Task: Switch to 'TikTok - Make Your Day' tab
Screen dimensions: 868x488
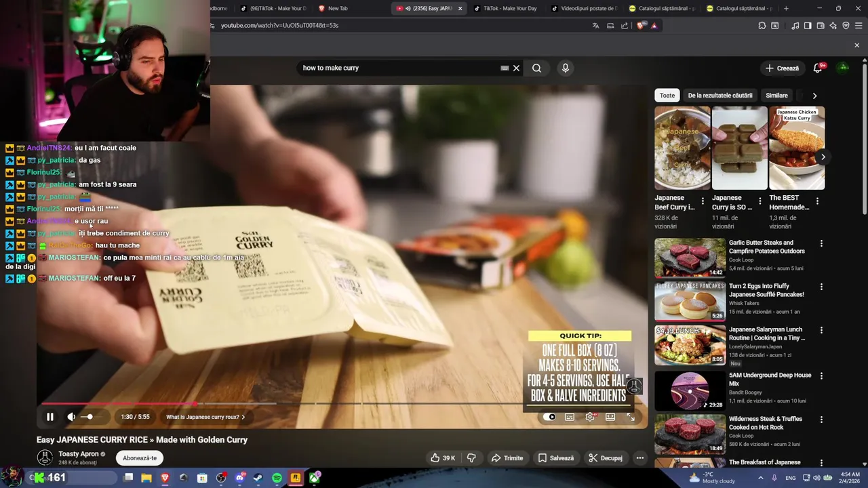Action: pos(505,8)
